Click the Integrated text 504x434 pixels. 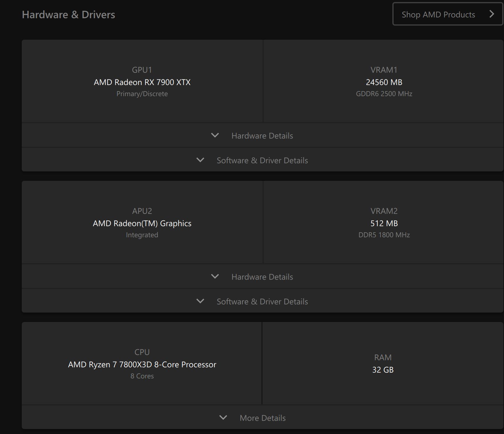pos(142,235)
